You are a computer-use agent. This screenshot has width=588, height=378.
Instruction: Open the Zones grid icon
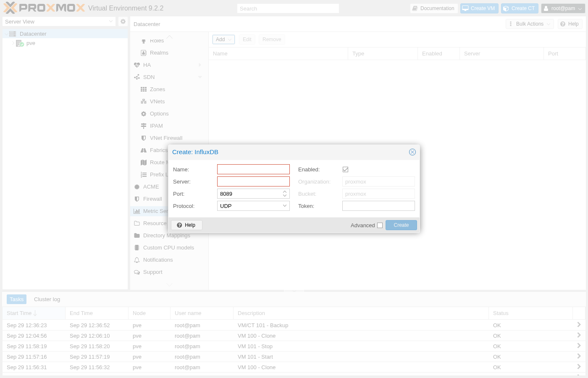point(144,89)
